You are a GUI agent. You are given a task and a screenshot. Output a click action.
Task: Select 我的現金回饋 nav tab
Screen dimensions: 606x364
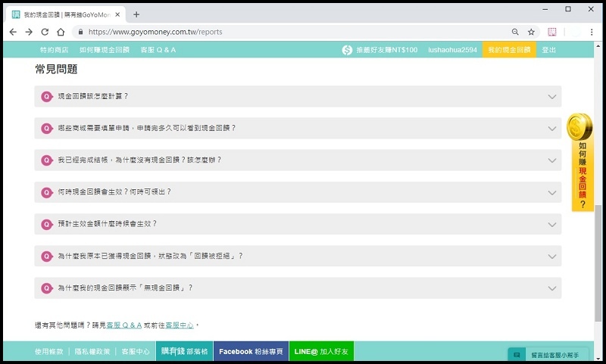(509, 50)
